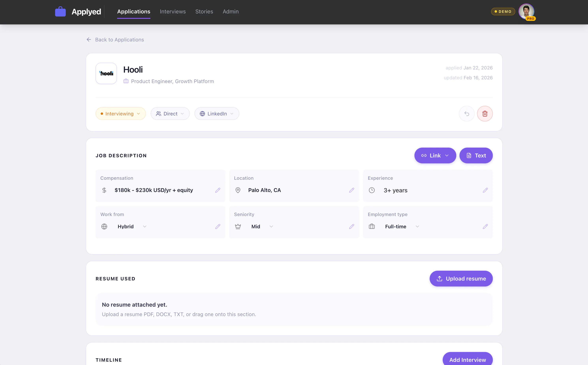Expand the Mid seniority dropdown
Viewport: 588px width, 365px height.
click(262, 226)
